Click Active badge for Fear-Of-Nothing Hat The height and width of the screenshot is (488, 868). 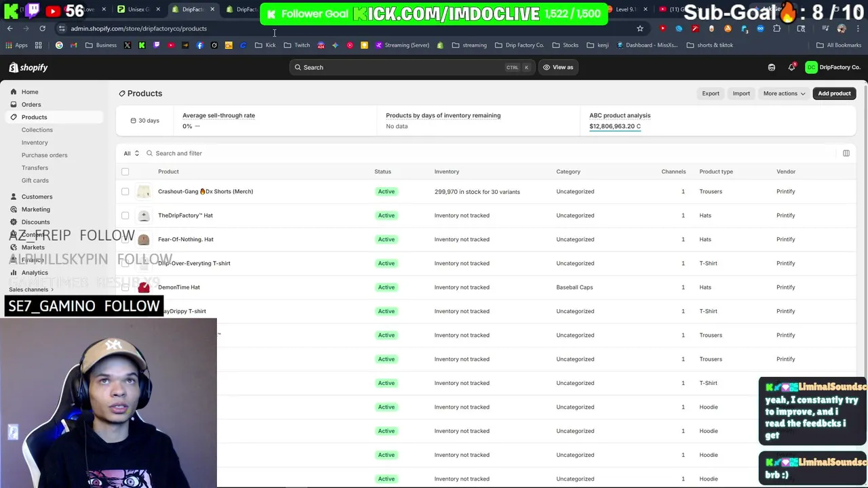[x=386, y=239]
